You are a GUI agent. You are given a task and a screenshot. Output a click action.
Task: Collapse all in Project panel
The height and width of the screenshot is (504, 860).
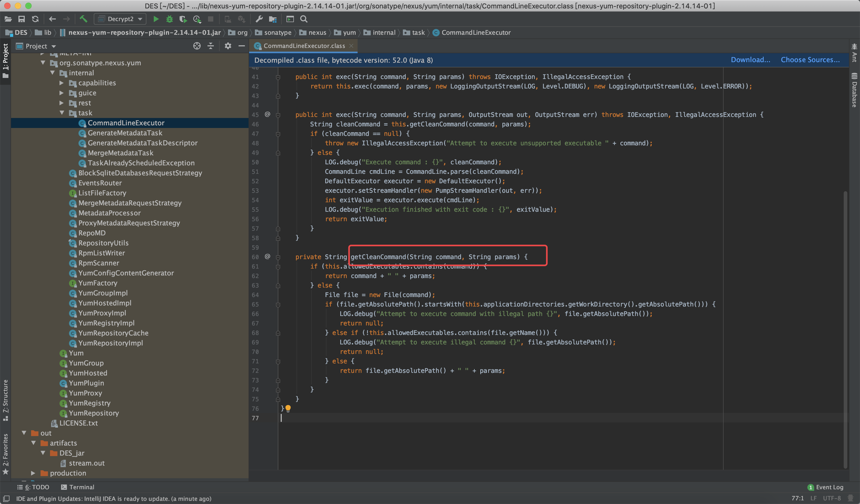(211, 46)
